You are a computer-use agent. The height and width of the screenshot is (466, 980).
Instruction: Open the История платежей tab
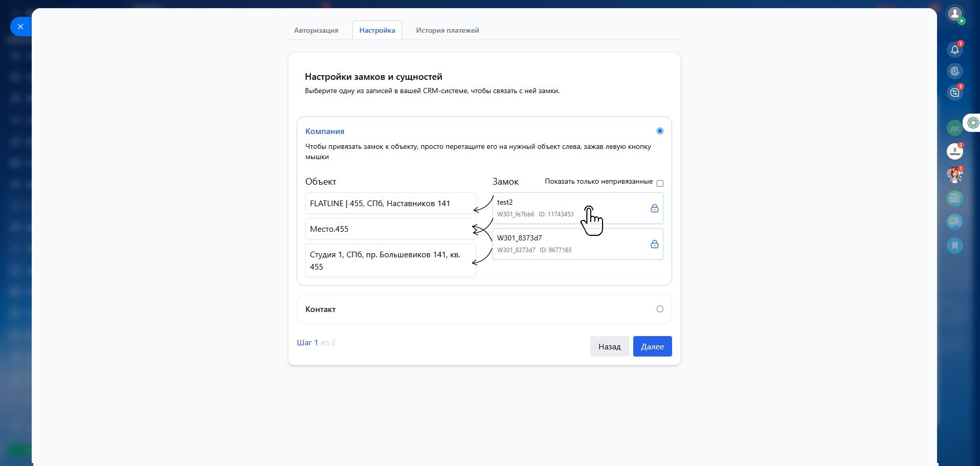447,30
